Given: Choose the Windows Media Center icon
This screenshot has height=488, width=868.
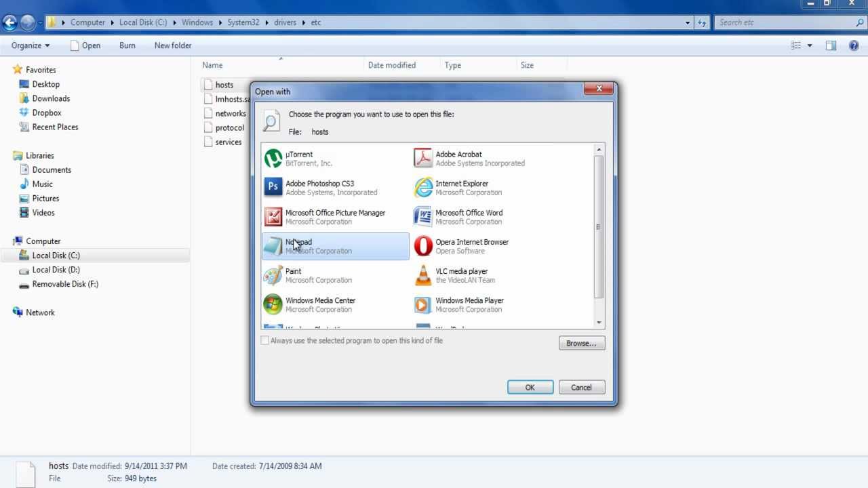Looking at the screenshot, I should pos(273,304).
